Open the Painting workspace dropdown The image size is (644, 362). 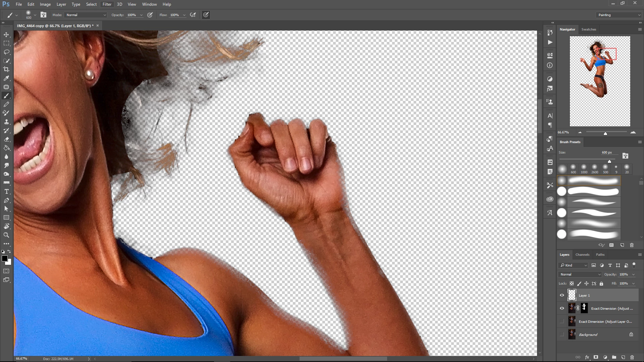coord(619,15)
